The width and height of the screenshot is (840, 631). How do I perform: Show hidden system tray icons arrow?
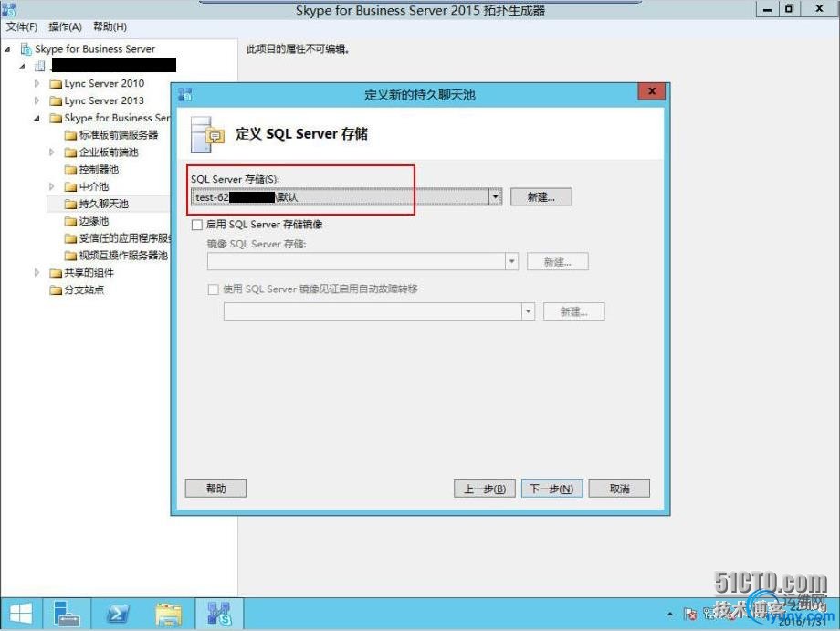670,614
